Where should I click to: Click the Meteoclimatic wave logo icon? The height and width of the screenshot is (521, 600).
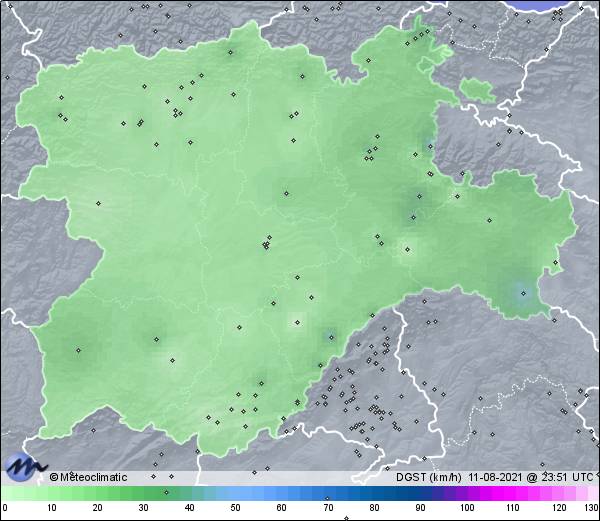click(25, 467)
